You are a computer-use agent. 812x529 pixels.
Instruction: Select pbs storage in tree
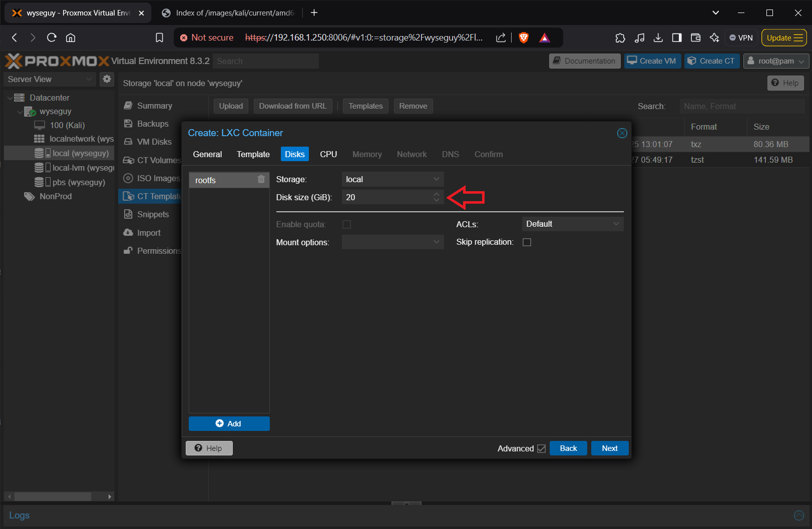pyautogui.click(x=70, y=182)
